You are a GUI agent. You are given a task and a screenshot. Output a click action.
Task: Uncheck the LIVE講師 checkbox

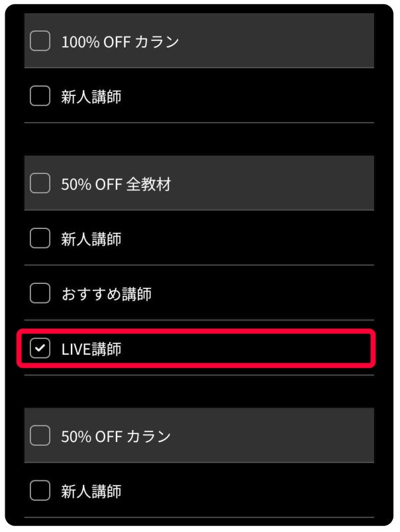40,348
